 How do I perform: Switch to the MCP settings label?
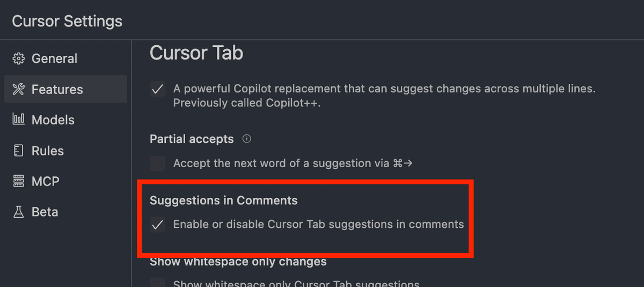point(46,182)
